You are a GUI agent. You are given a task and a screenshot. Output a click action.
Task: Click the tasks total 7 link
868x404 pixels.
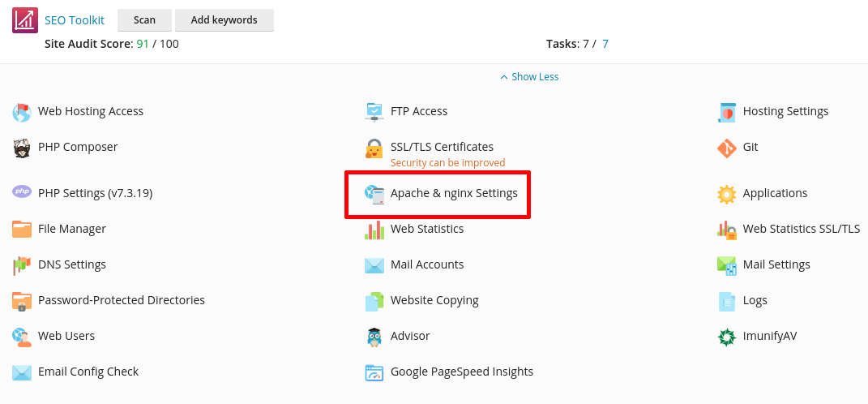tap(605, 44)
